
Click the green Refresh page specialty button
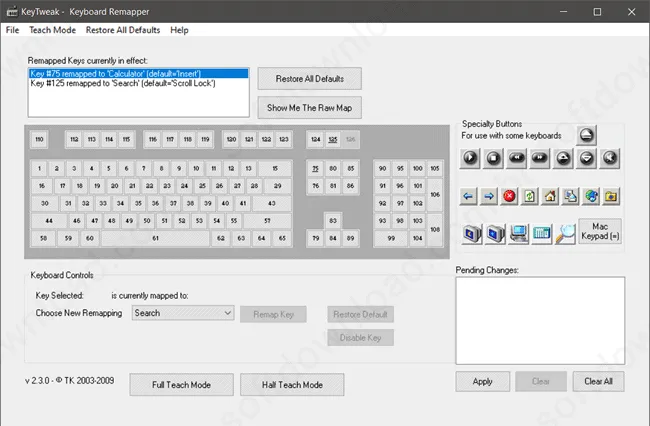point(529,196)
